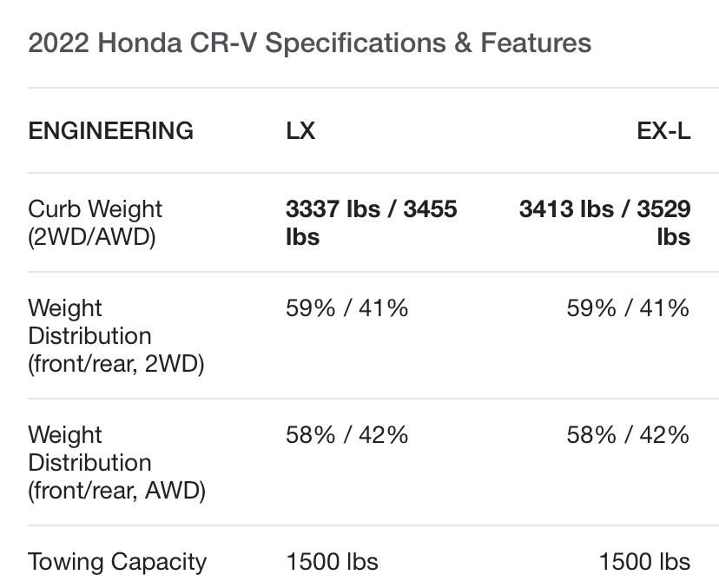Click the LX 2WD curb weight 3337 lbs
The width and height of the screenshot is (719, 588).
[333, 209]
